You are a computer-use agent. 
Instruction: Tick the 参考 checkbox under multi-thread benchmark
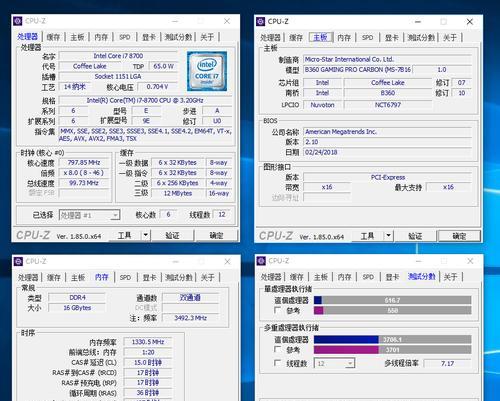[x=277, y=349]
